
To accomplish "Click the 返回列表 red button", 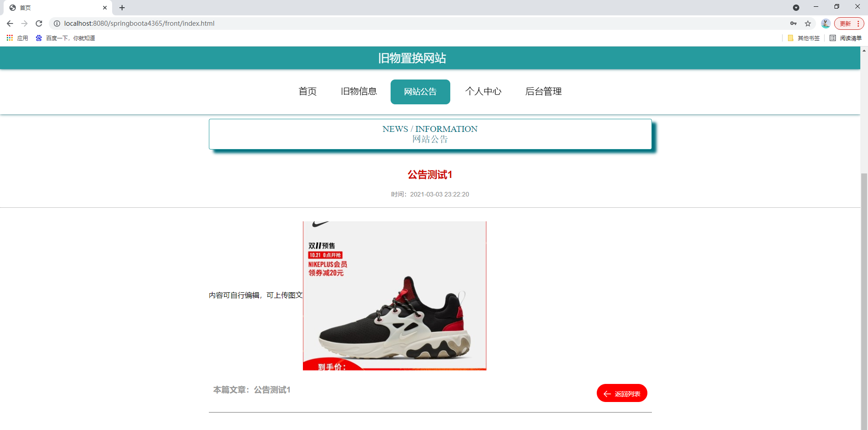I will tap(622, 393).
